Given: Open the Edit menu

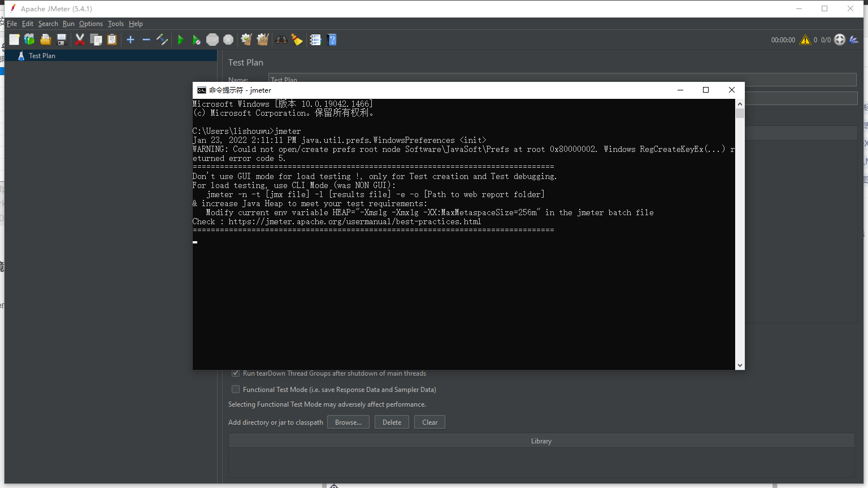Looking at the screenshot, I should pos(28,24).
